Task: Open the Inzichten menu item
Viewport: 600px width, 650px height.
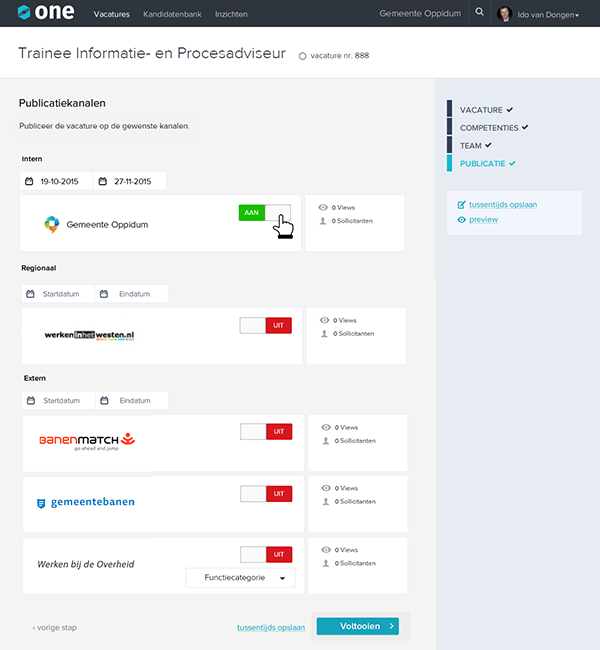Action: coord(231,14)
